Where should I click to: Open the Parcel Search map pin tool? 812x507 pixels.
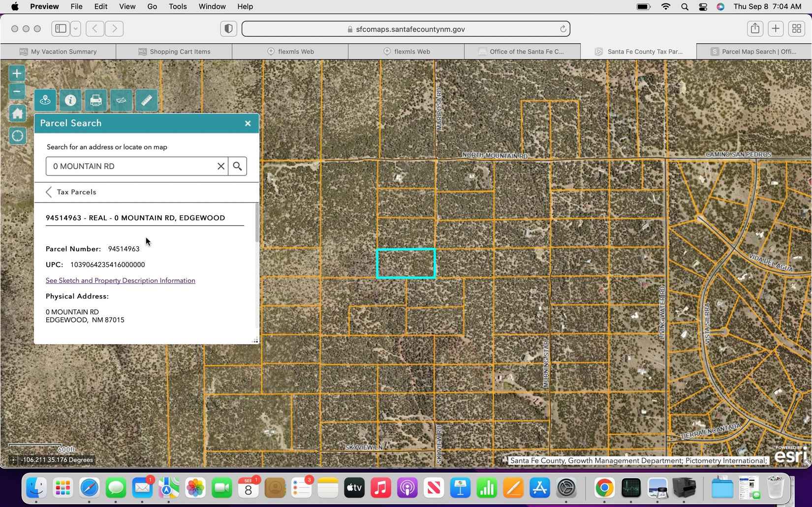45,100
